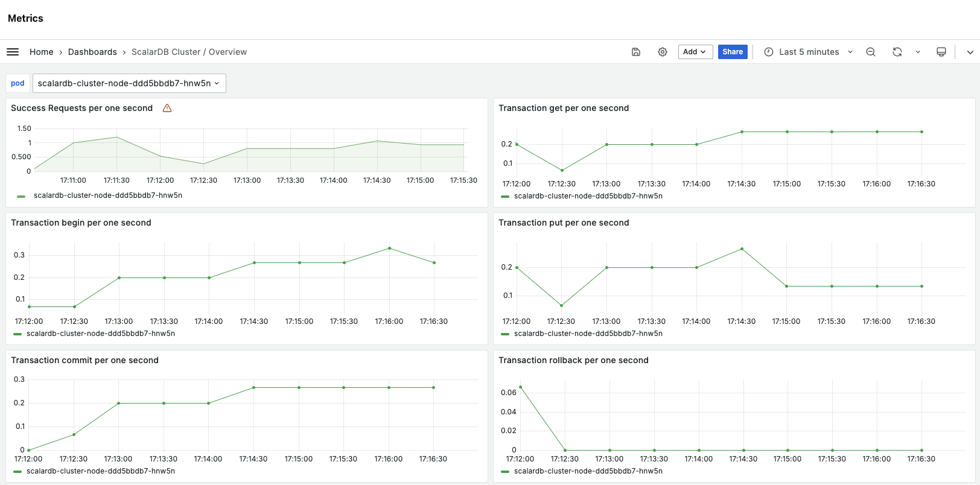This screenshot has width=980, height=485.
Task: Click the 1.50 y-axis label in Success Requests chart
Action: coord(24,128)
